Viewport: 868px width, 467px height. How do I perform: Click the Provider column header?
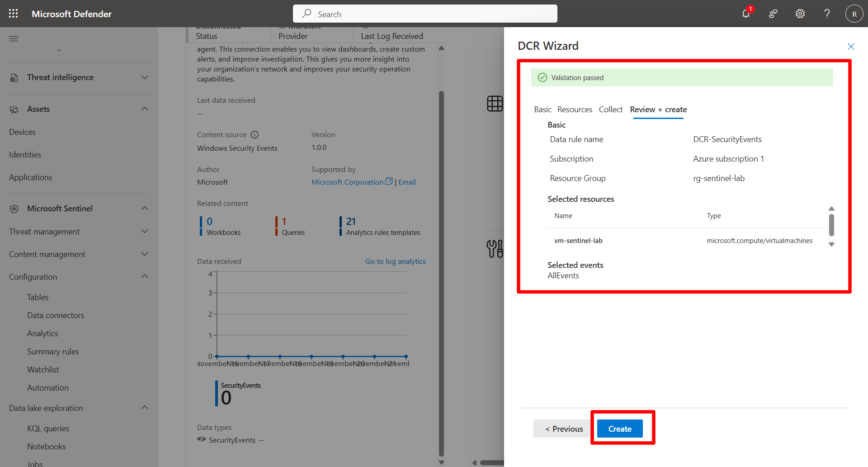coord(293,36)
